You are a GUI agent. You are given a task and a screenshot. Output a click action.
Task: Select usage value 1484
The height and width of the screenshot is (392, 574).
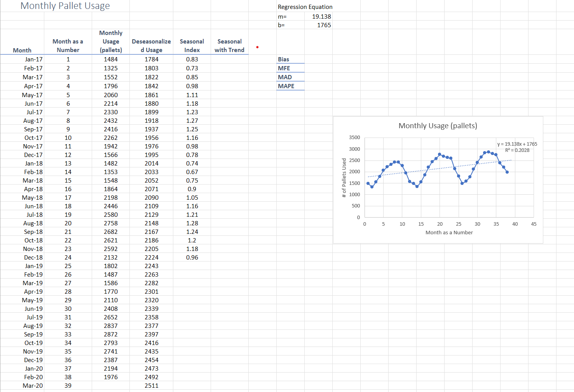point(111,59)
